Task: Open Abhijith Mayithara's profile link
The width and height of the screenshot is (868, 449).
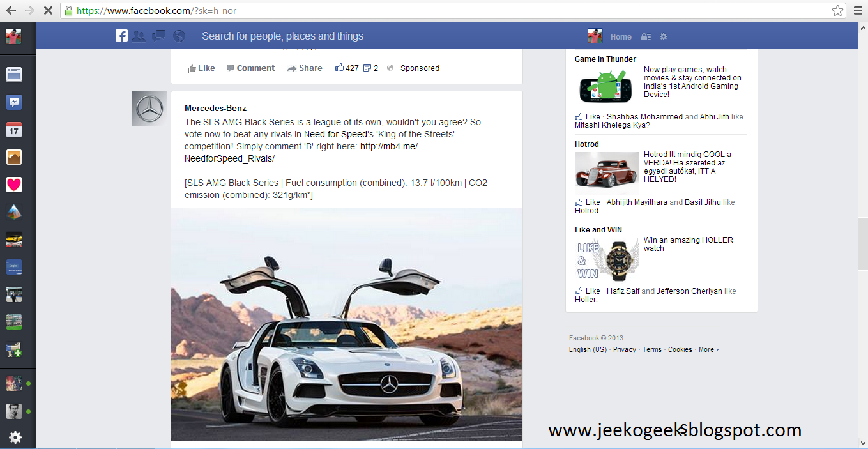Action: pos(637,202)
